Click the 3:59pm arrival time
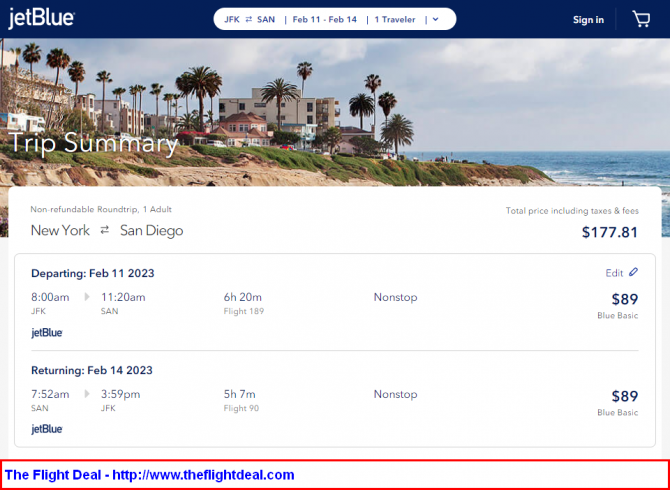 pyautogui.click(x=120, y=394)
